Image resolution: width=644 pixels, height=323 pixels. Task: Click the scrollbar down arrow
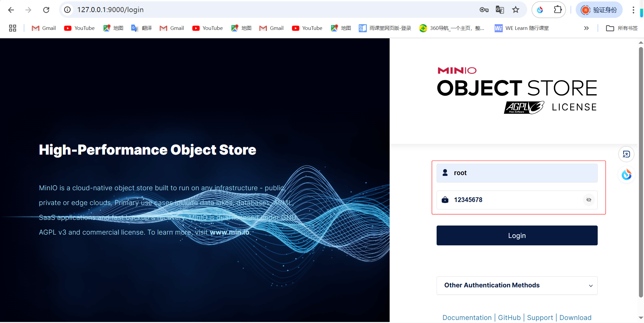click(641, 318)
